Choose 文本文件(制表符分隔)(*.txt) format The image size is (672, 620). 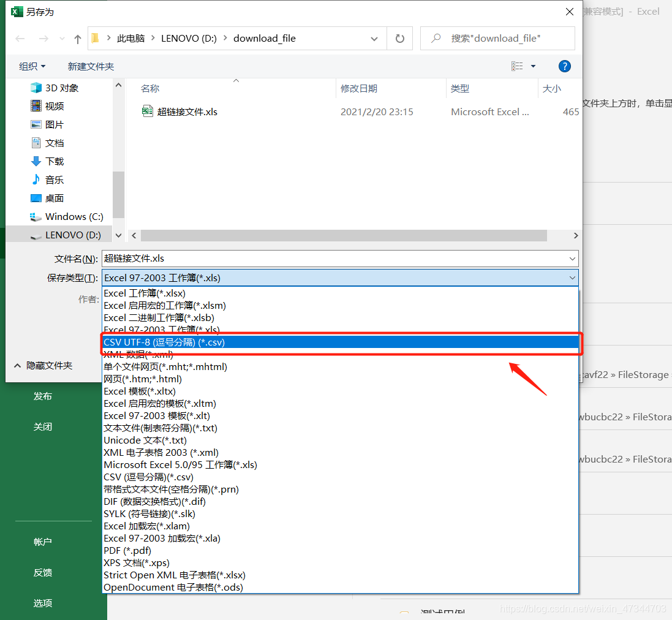(x=340, y=428)
